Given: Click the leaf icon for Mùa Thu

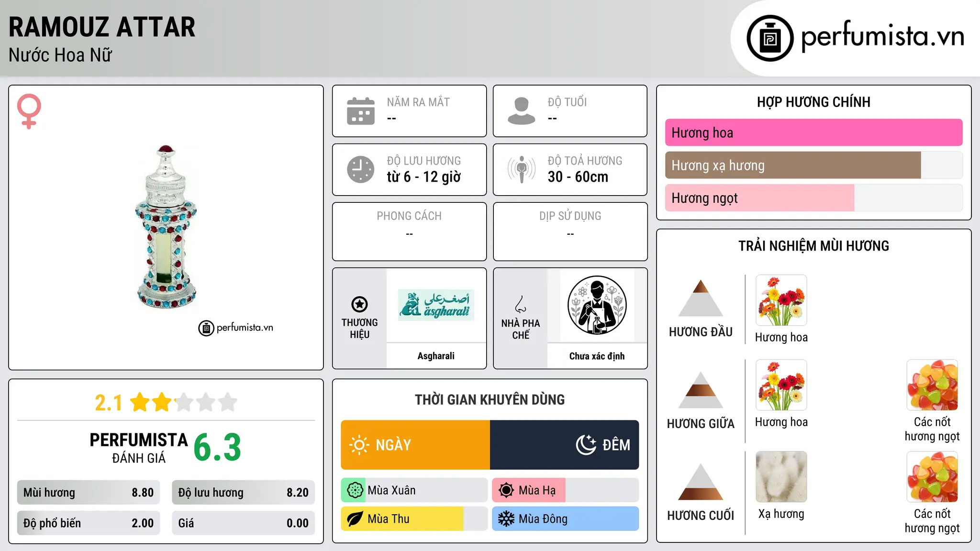Looking at the screenshot, I should pos(355,519).
